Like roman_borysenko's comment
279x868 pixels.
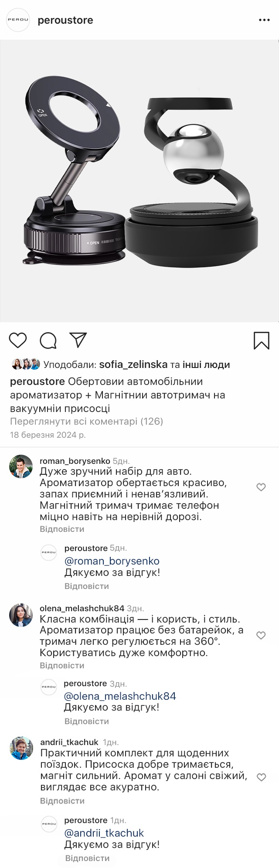[x=261, y=487]
